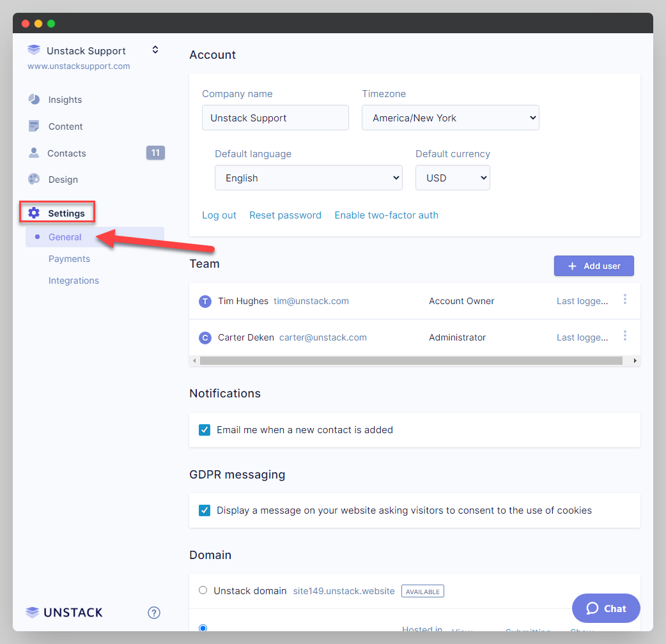Click the team table horizontal scrollbar

[411, 361]
